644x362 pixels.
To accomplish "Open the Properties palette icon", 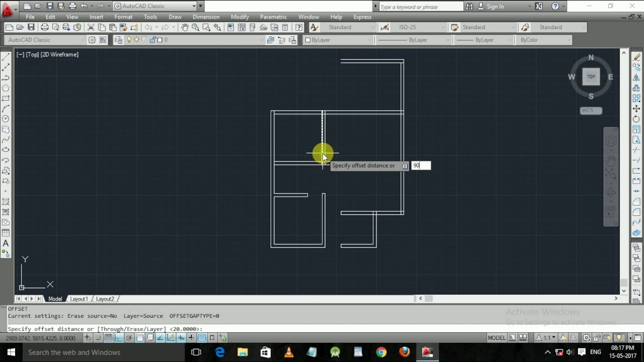I will coord(230,27).
